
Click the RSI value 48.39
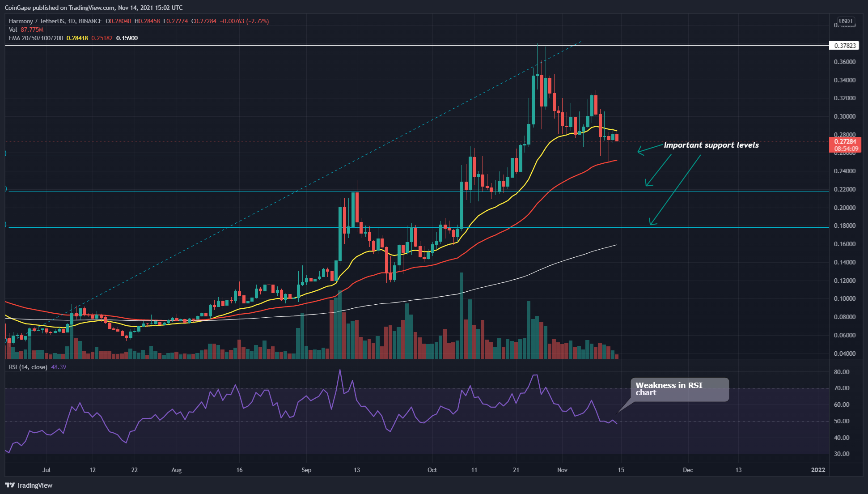pyautogui.click(x=59, y=367)
